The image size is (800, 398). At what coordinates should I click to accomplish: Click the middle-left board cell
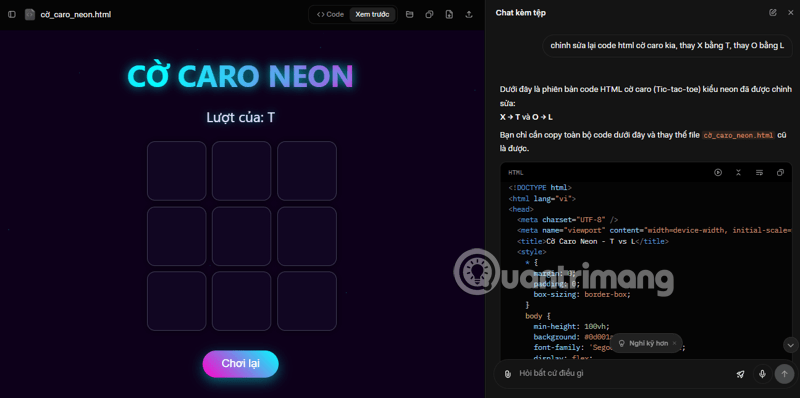click(x=177, y=236)
